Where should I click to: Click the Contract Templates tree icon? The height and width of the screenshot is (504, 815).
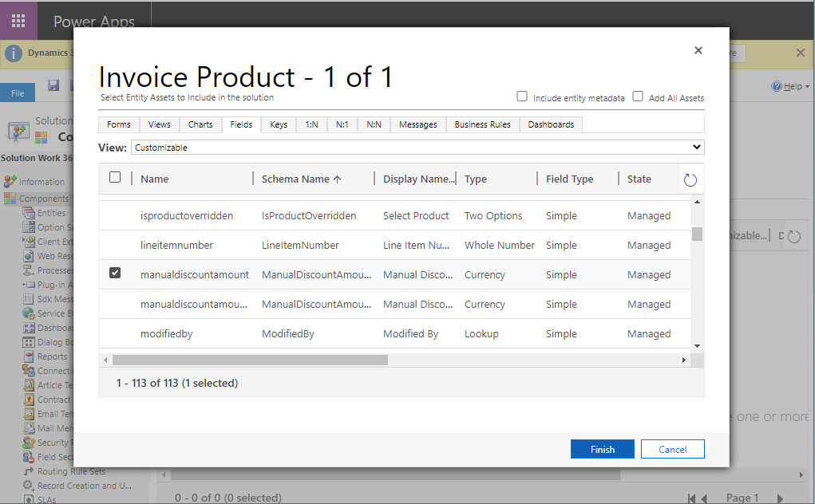[x=29, y=400]
